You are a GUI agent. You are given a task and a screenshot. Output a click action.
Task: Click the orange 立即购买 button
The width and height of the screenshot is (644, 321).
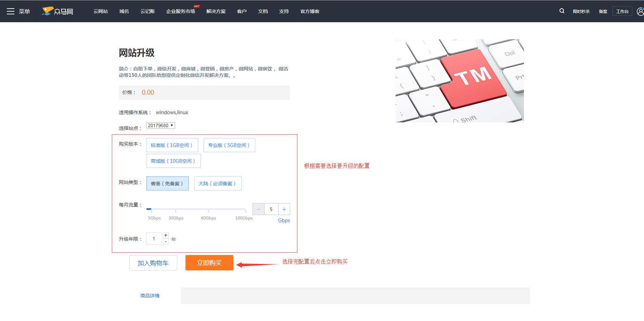pyautogui.click(x=209, y=263)
